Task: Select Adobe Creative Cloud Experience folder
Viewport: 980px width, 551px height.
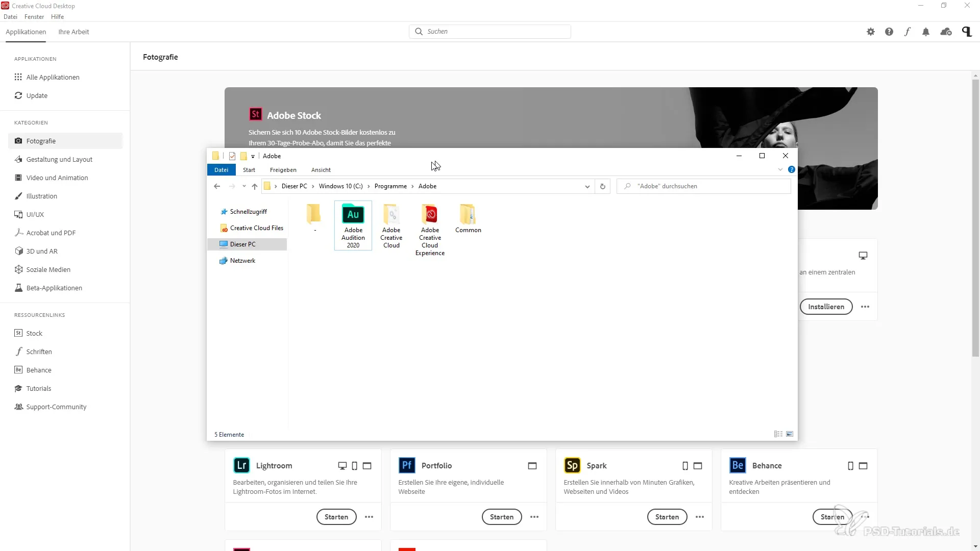Action: pos(430,230)
